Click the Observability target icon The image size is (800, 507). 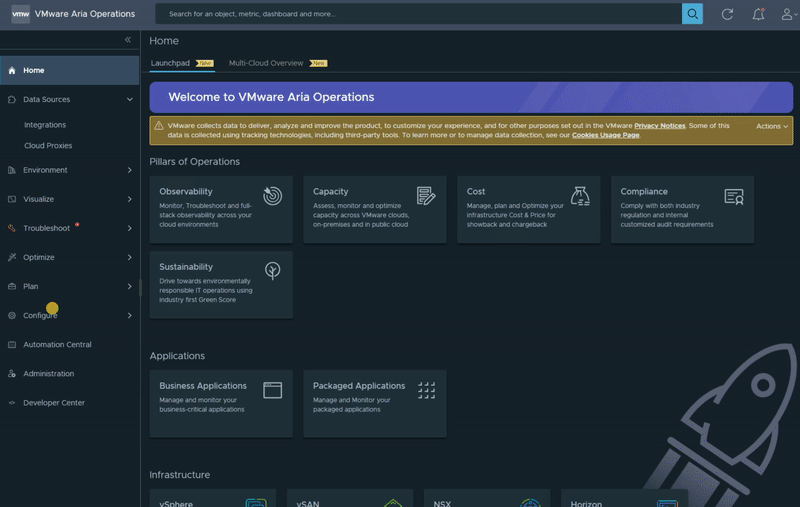pos(272,196)
